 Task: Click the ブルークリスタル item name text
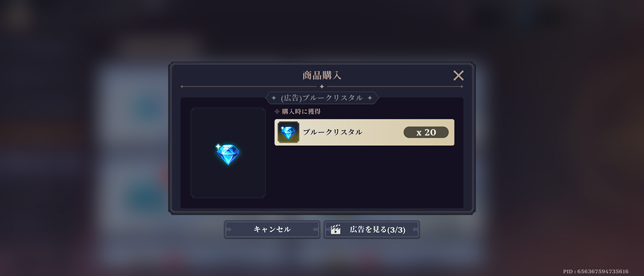coord(332,132)
